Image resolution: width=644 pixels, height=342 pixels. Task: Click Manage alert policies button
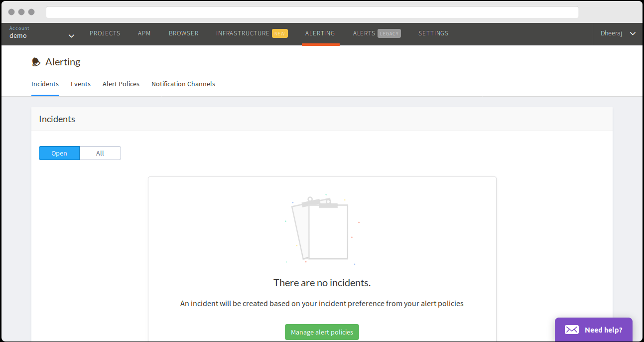[322, 332]
